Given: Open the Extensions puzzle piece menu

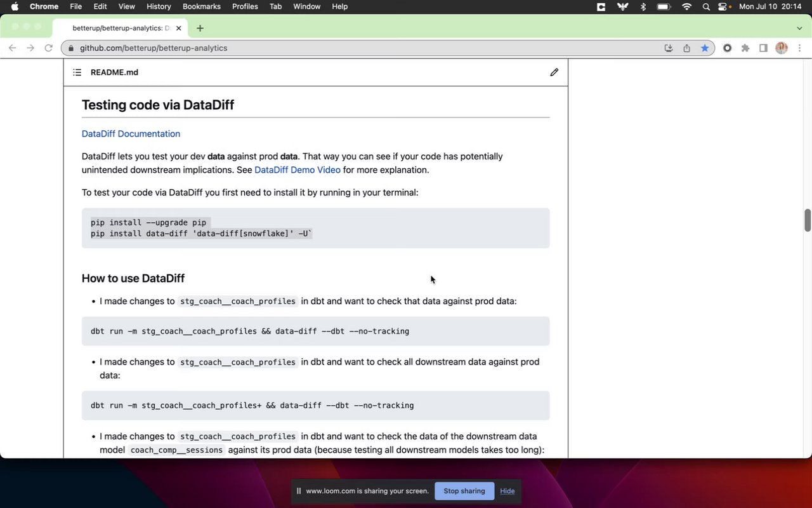Looking at the screenshot, I should tap(745, 48).
